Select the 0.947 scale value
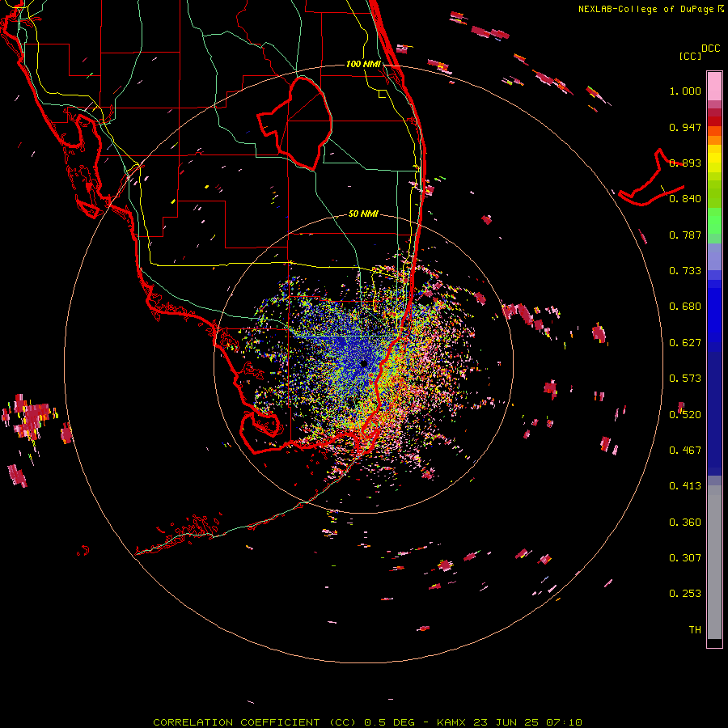 point(685,127)
